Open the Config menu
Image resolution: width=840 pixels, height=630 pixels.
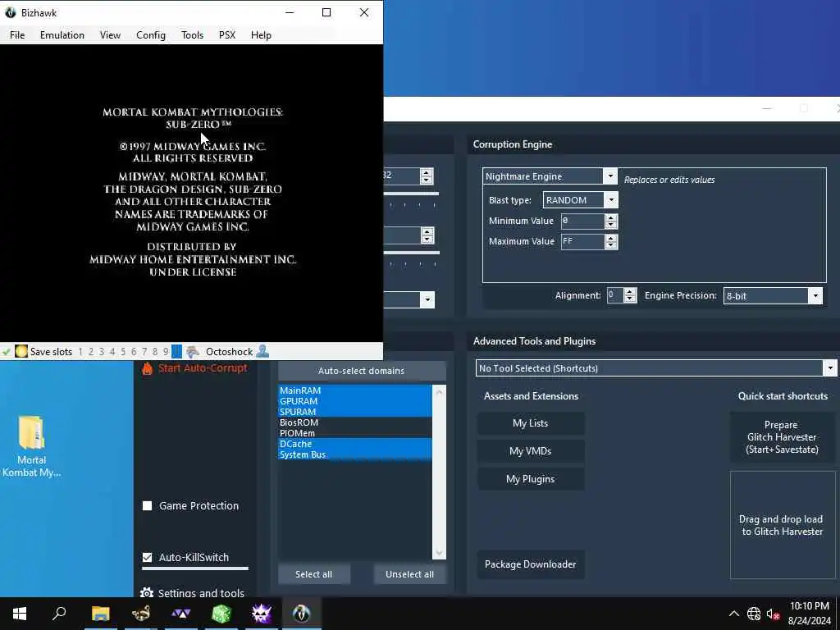(151, 34)
